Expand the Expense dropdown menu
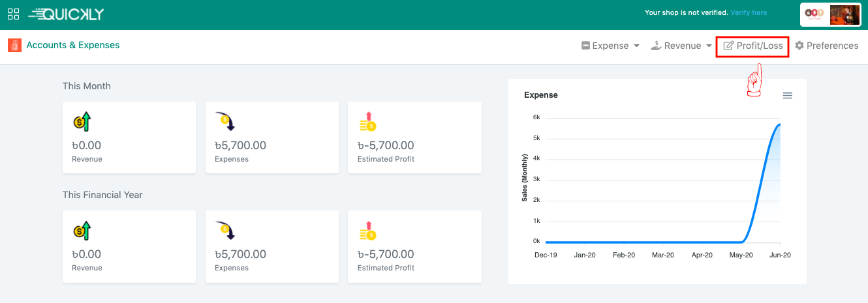 610,46
